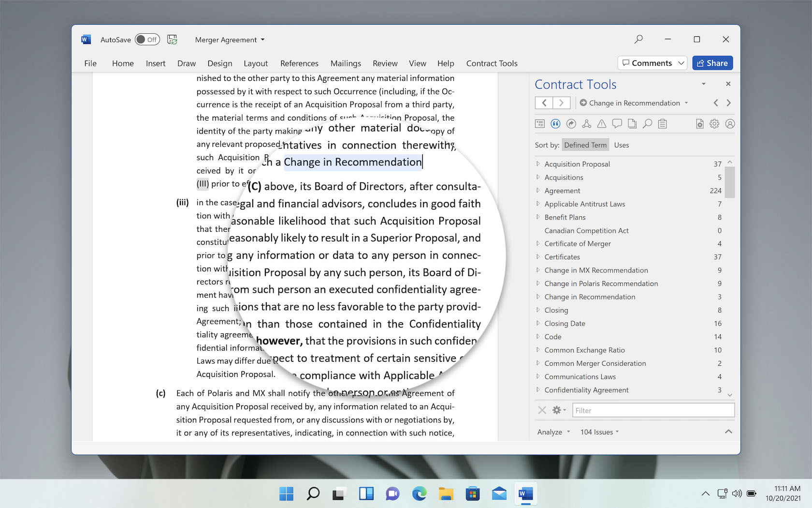
Task: Click the title bar search magnifier
Action: (638, 39)
